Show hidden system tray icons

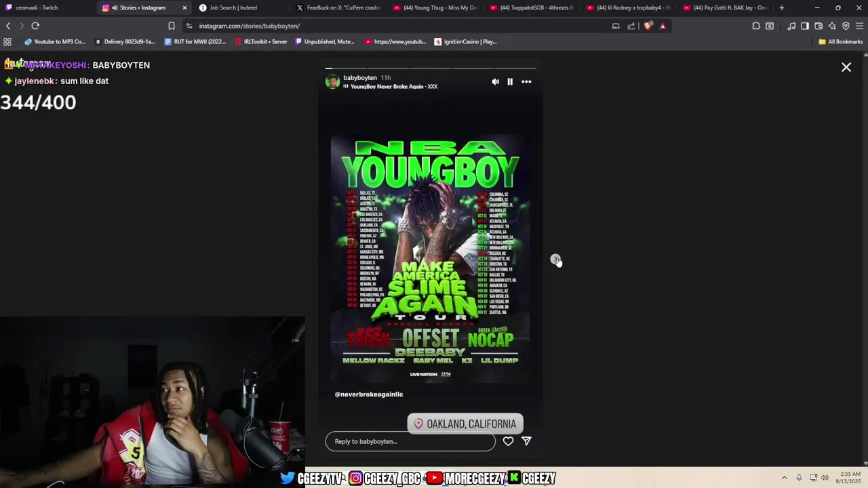click(785, 477)
